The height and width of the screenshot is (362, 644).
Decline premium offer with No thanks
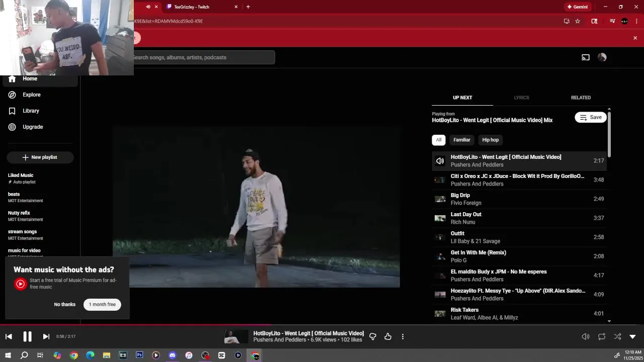click(x=65, y=304)
